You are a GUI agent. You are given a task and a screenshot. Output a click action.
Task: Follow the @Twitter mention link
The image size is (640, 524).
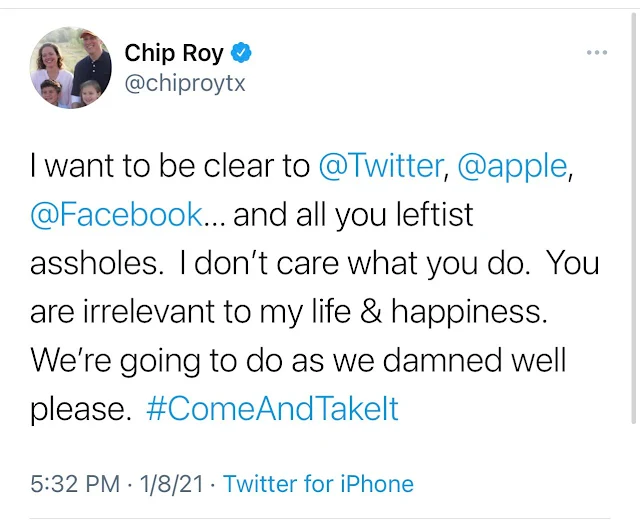pyautogui.click(x=379, y=167)
